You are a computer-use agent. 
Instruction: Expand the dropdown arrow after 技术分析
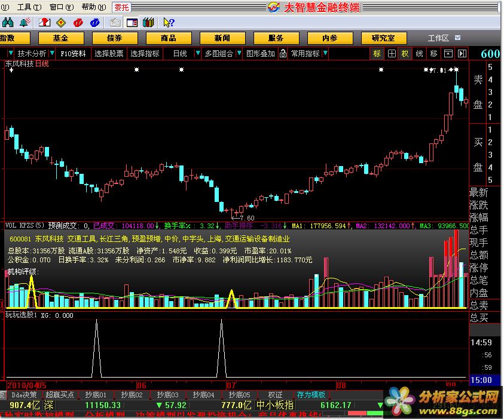(x=52, y=53)
